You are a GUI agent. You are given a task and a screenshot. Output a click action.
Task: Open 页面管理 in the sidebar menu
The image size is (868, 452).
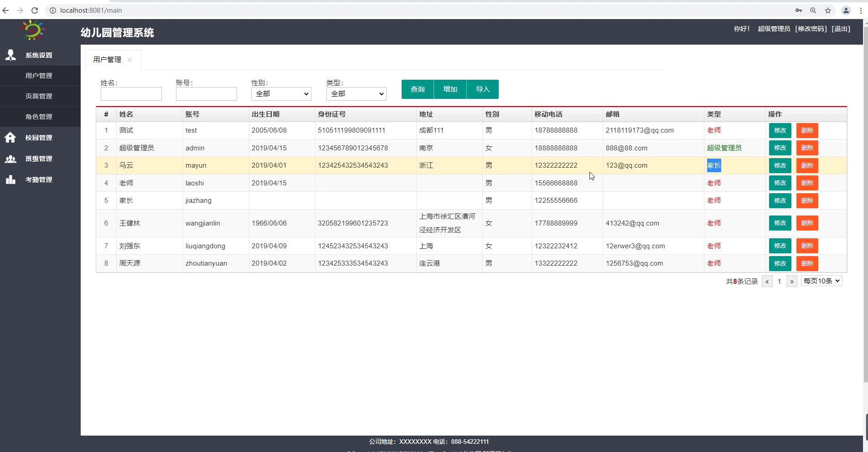[39, 96]
